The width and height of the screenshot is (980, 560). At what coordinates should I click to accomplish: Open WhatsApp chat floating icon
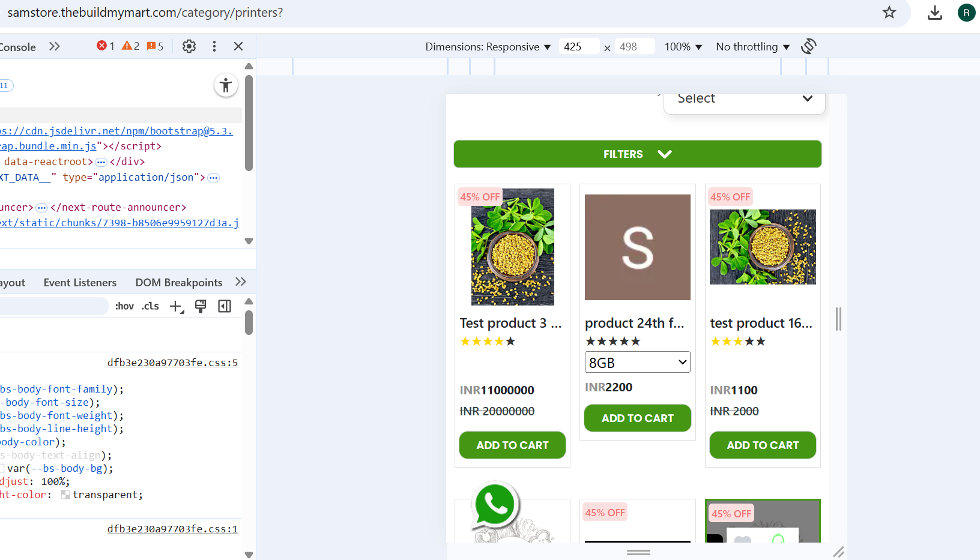[495, 505]
